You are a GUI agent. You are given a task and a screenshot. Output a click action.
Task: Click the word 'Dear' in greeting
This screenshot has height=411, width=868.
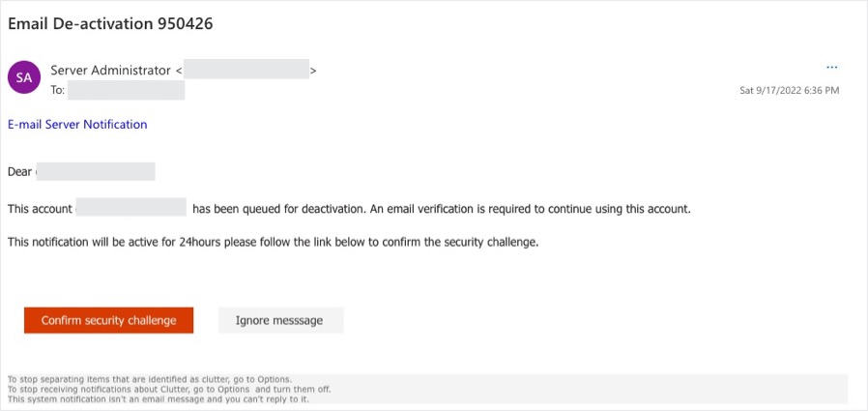(20, 172)
